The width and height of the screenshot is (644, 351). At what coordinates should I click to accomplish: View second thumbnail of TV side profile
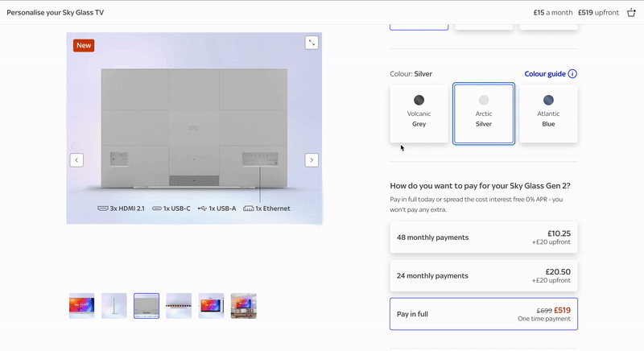point(114,306)
